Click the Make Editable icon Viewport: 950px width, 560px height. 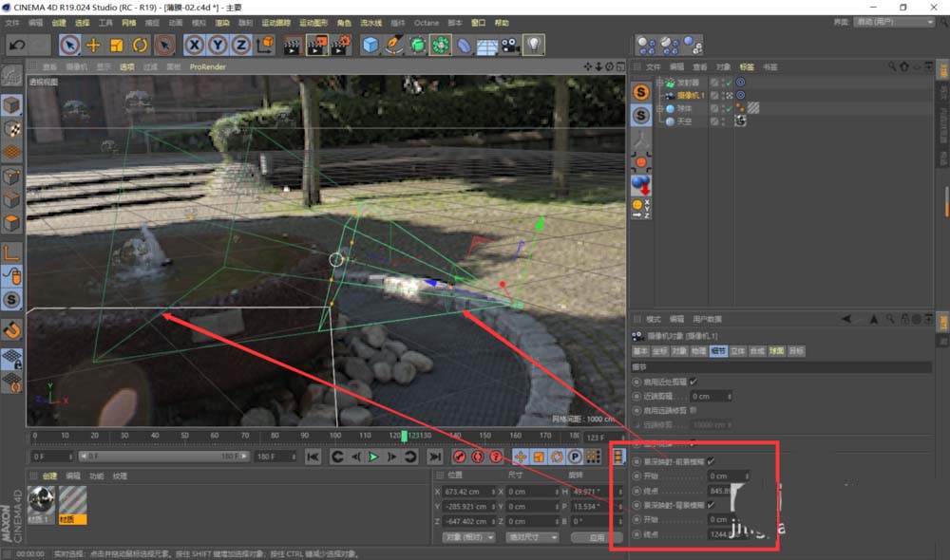(11, 75)
